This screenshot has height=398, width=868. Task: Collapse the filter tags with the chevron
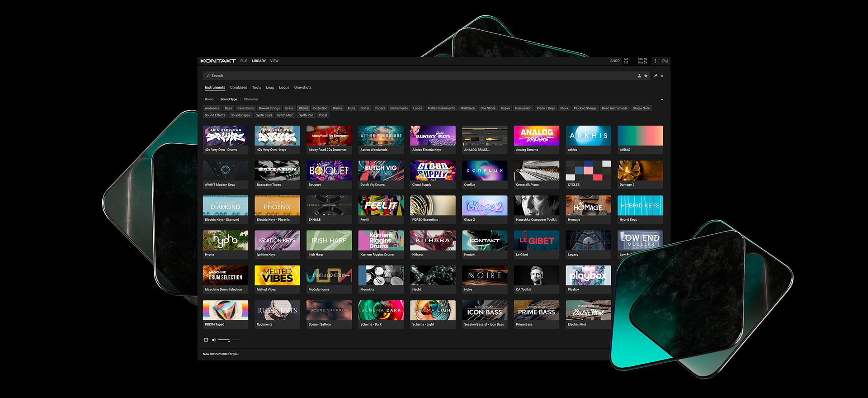[x=662, y=99]
